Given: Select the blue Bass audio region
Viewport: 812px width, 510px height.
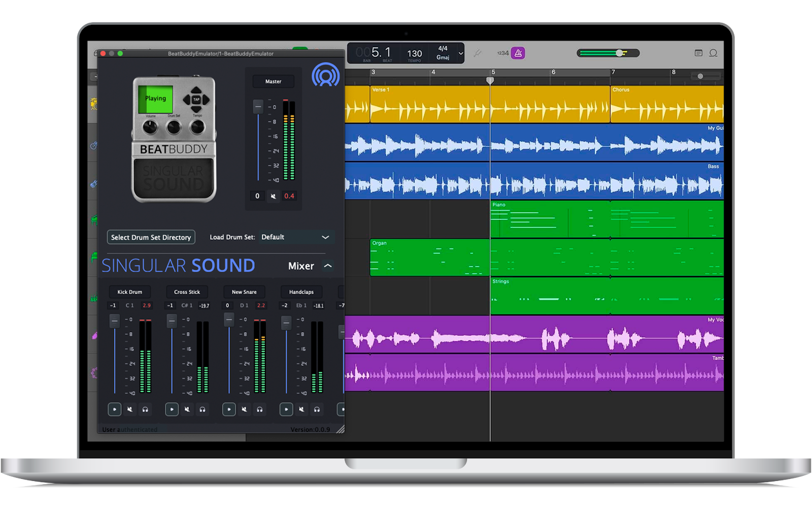Looking at the screenshot, I should (534, 180).
